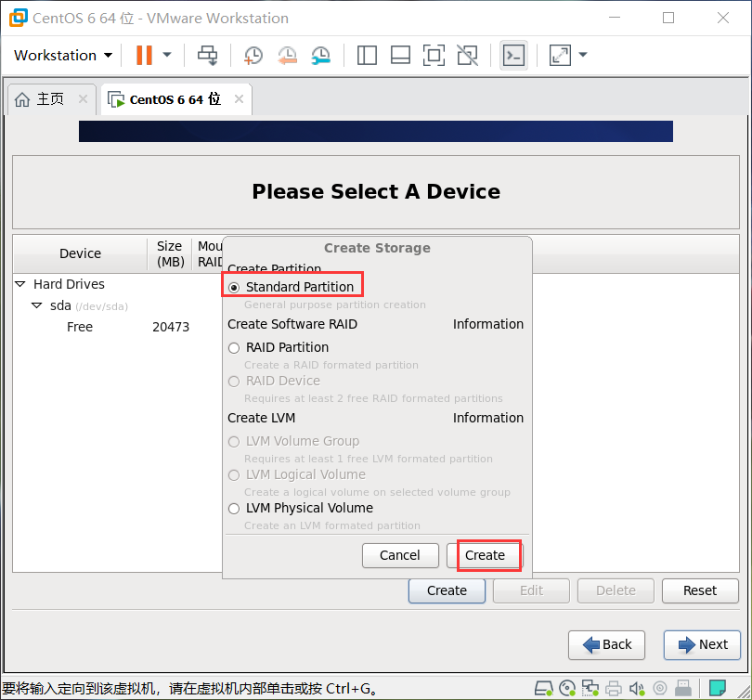Switch to the 主页 home tab

pos(50,99)
